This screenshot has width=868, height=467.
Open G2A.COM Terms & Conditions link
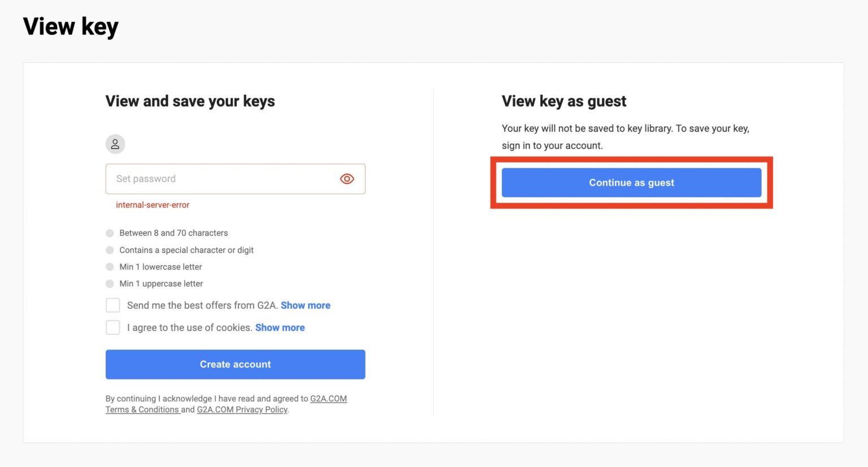(142, 410)
